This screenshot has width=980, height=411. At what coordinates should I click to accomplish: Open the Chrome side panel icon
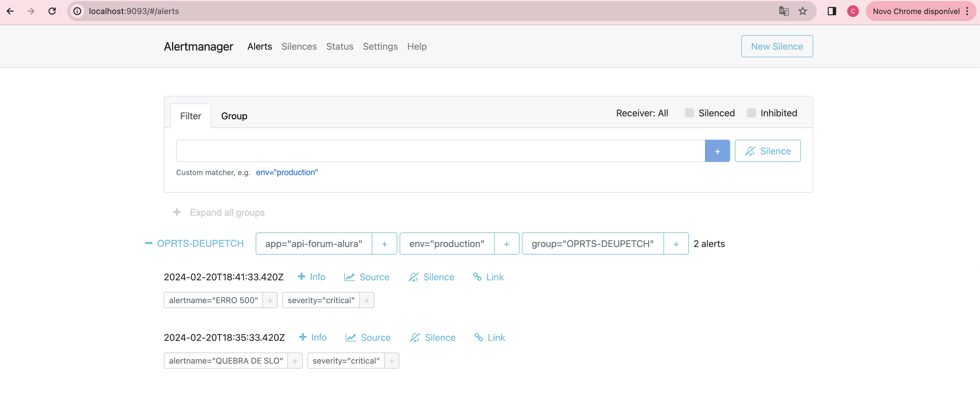[832, 11]
